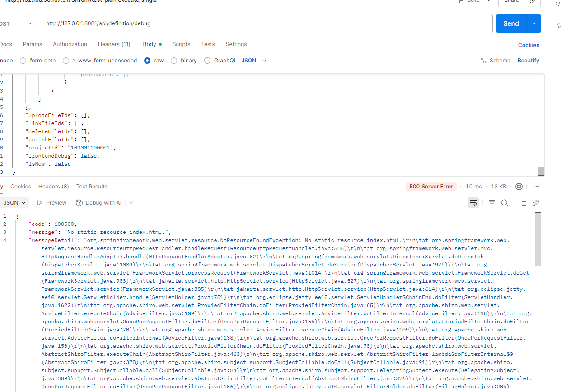Expand the Send button dropdown arrow
Image resolution: width=561 pixels, height=392 pixels.
[x=534, y=23]
